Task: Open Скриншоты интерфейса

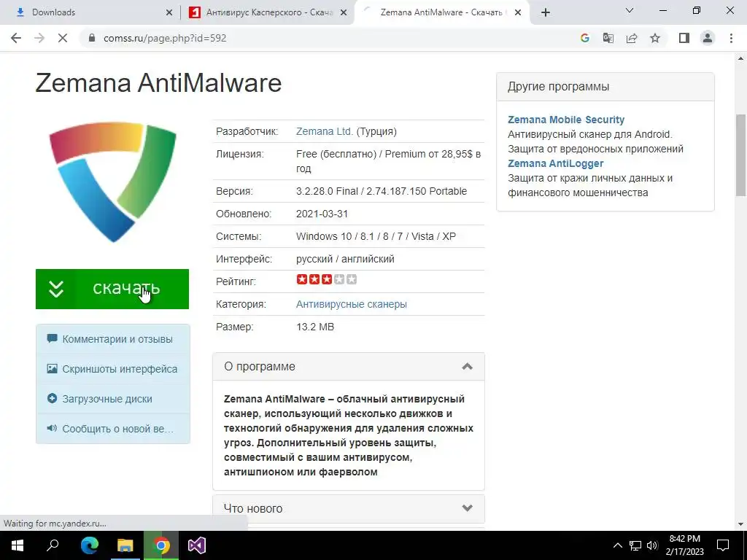Action: click(113, 369)
